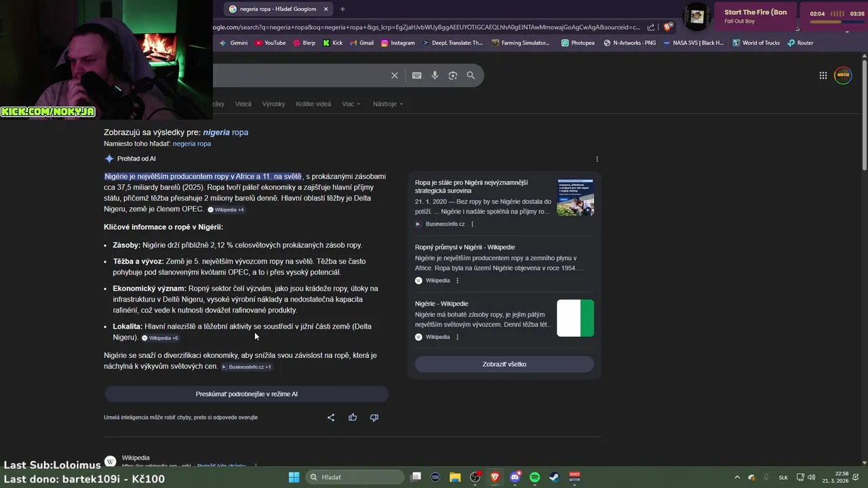Open the Gmail bookmark
868x488 pixels.
[x=361, y=43]
